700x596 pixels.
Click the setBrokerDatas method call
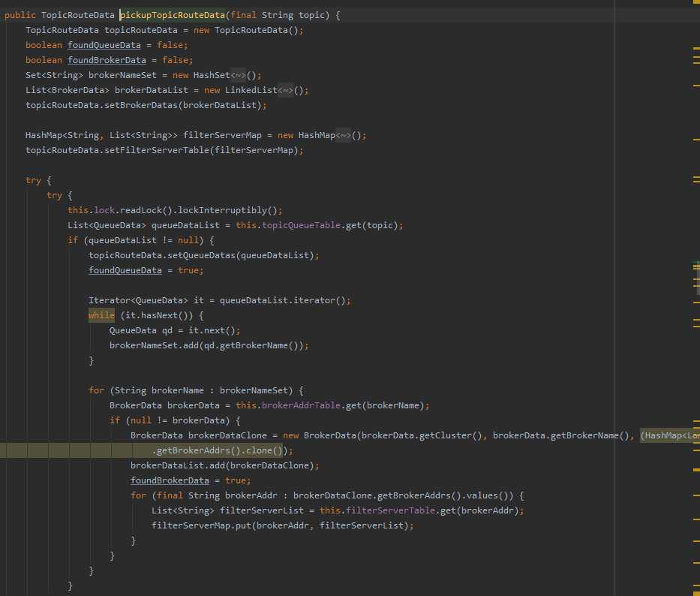(140, 105)
